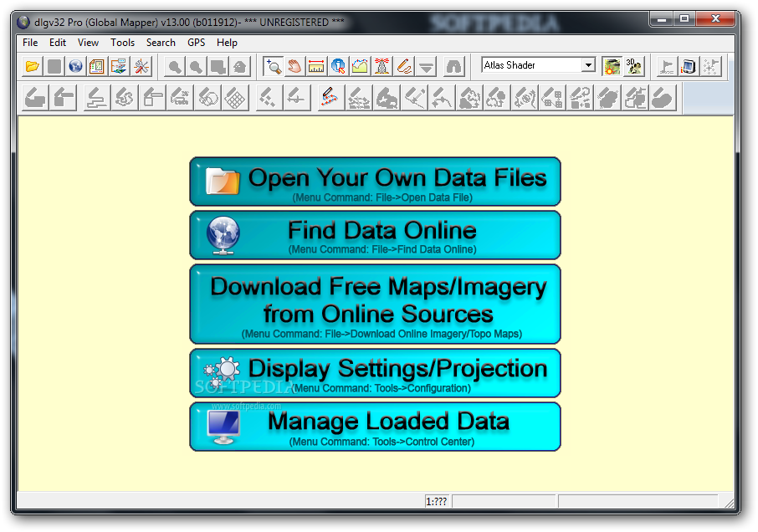Click the Manage Loaded Data button

(375, 427)
